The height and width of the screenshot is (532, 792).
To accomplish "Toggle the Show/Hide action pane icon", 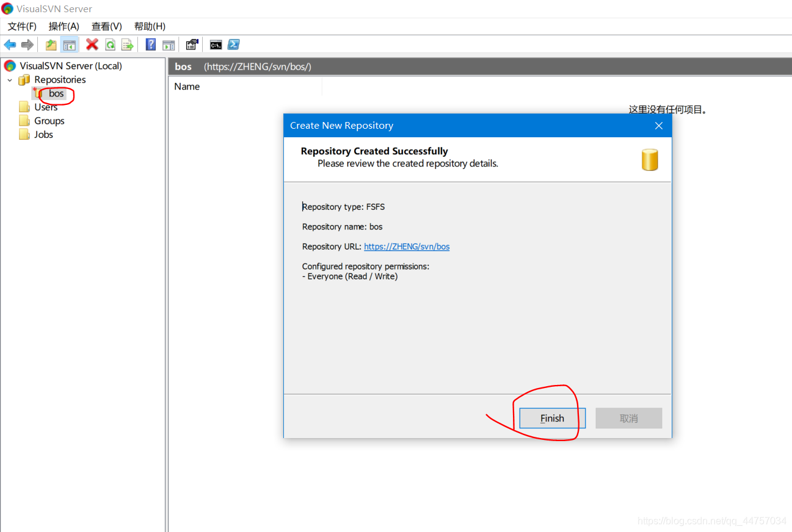I will 169,45.
